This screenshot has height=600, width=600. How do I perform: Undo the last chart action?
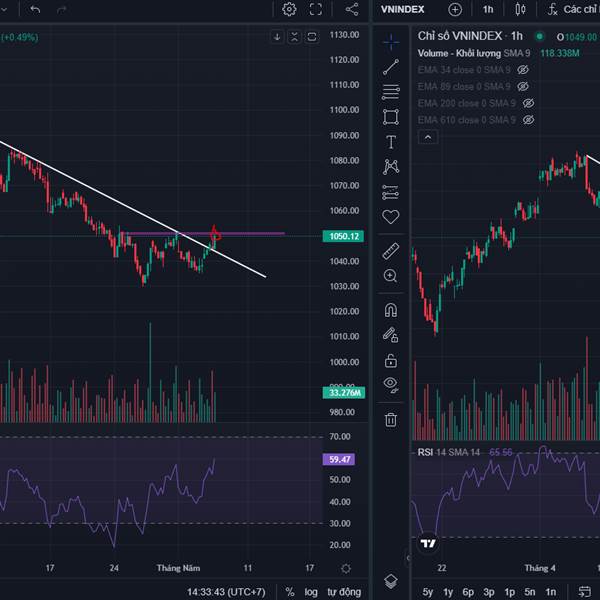pyautogui.click(x=35, y=9)
